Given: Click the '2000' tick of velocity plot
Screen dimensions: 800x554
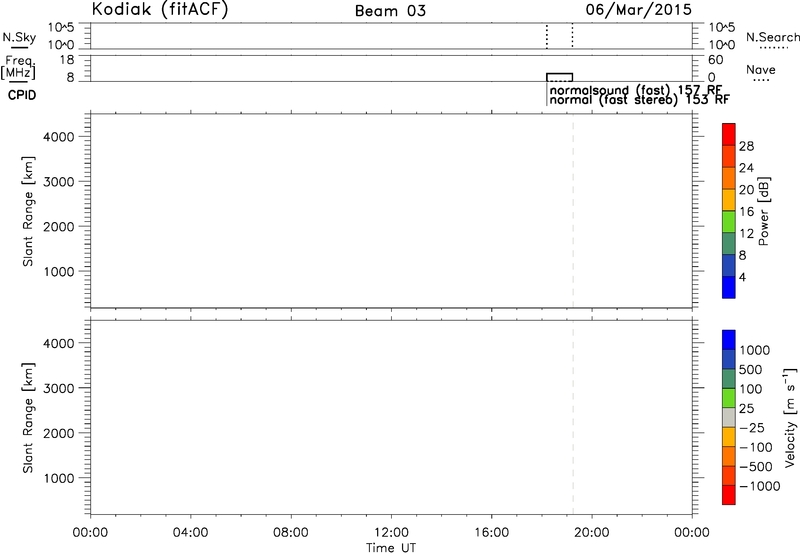Looking at the screenshot, I should [59, 433].
